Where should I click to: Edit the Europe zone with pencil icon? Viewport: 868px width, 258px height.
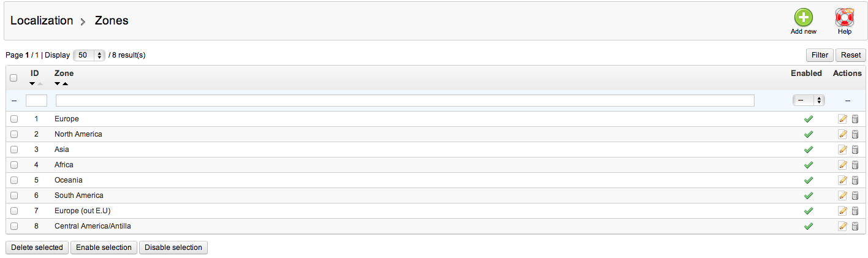[x=842, y=119]
